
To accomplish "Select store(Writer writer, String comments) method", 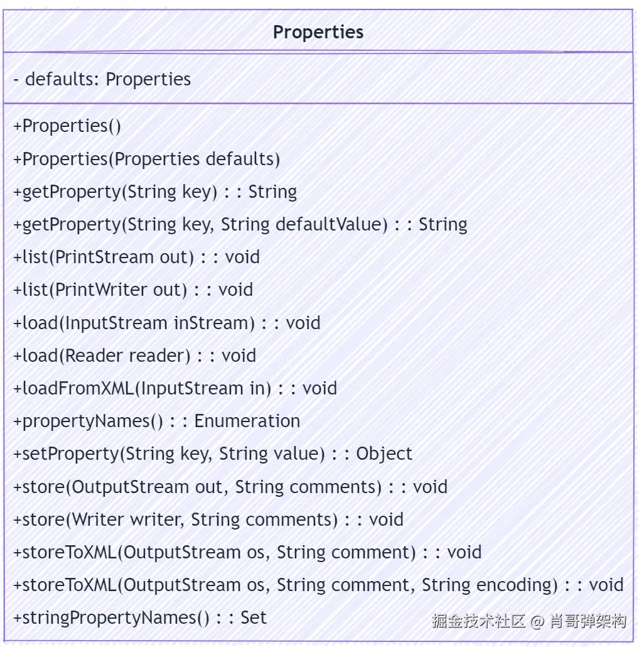I will pos(208,519).
